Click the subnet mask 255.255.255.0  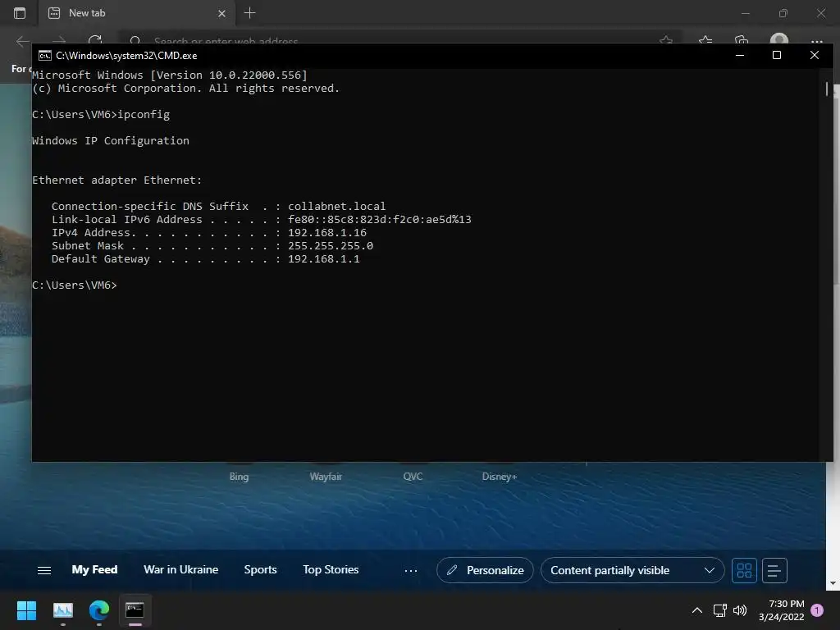click(331, 246)
